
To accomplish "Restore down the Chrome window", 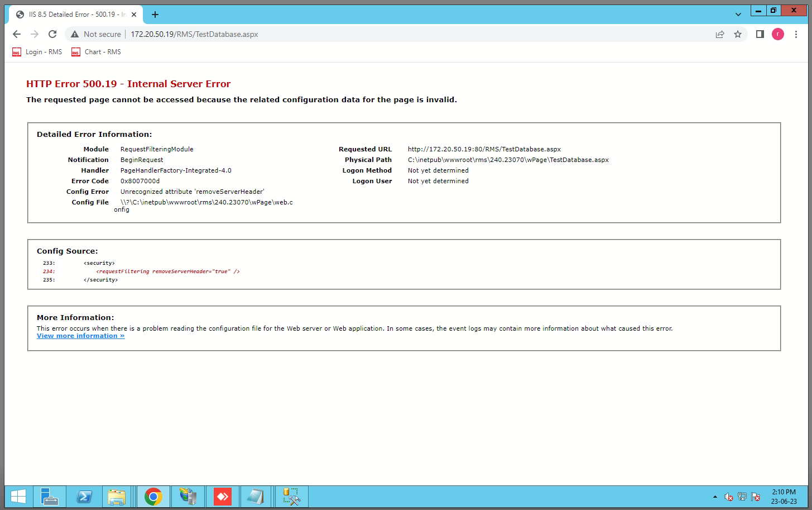I will coord(773,11).
